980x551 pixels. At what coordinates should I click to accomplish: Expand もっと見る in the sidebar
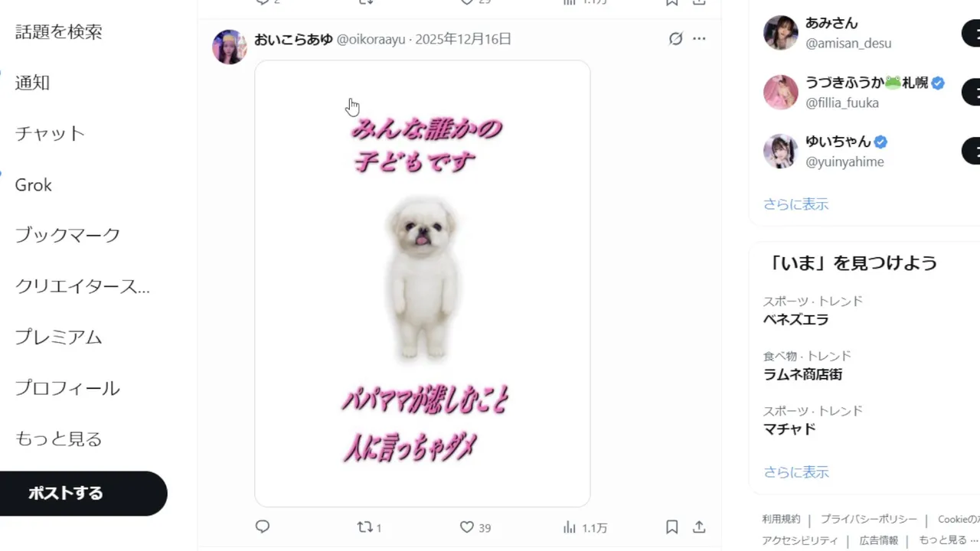58,439
